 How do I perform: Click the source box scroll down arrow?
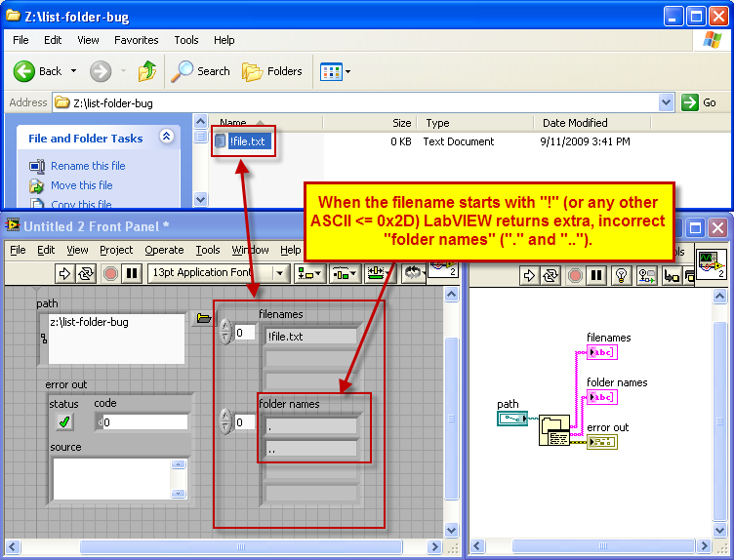[x=178, y=493]
